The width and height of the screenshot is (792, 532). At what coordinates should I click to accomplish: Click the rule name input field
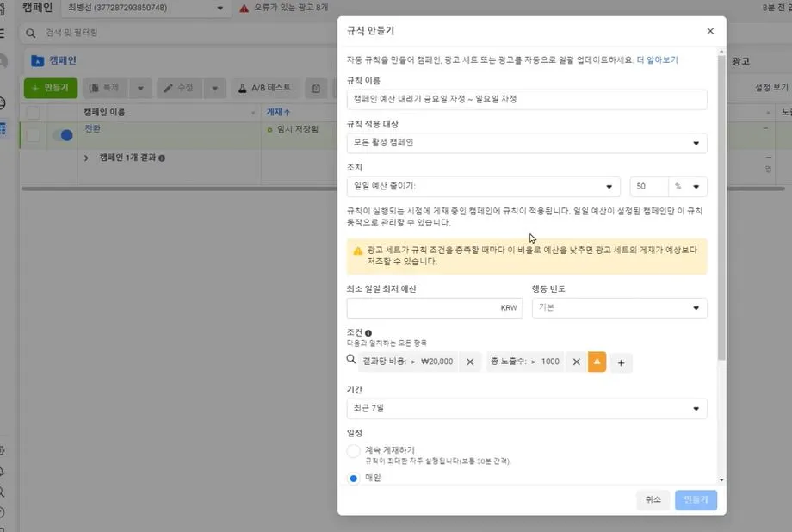526,100
